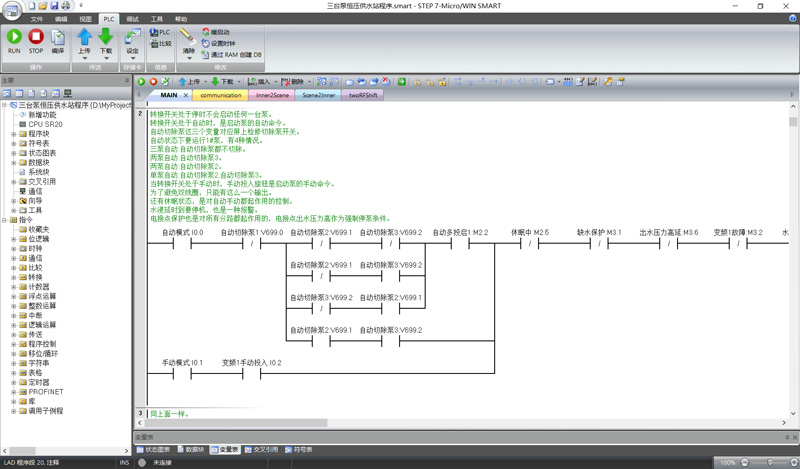Screen dimensions: 800x469
Task: Open the 设定 dropdown arrow in ribbon
Action: coord(133,58)
